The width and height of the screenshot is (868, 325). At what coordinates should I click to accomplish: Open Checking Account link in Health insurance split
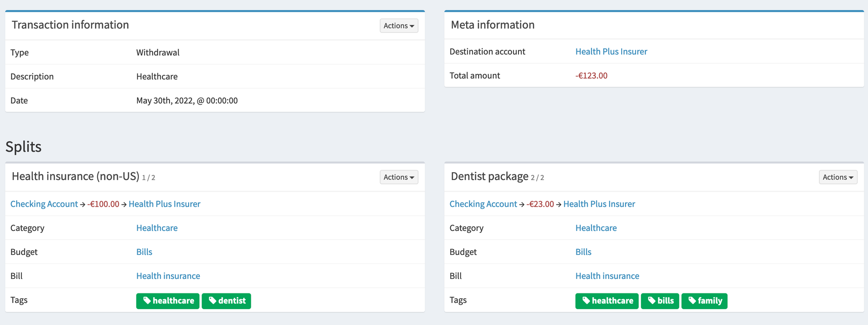pos(44,204)
